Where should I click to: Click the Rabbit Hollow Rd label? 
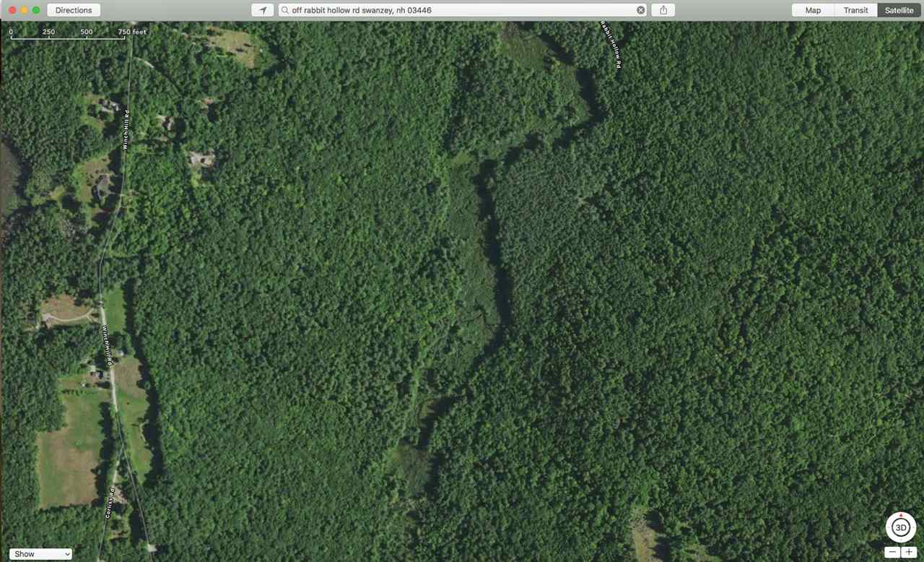point(612,45)
